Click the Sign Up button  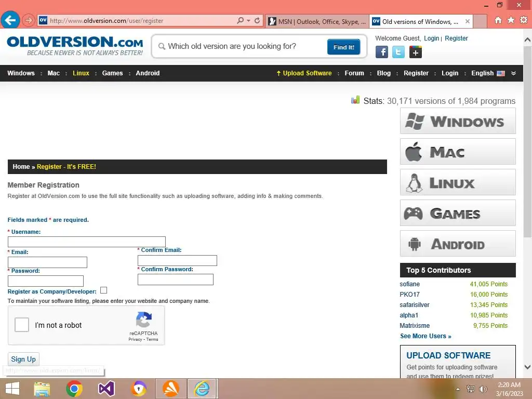coord(23,359)
